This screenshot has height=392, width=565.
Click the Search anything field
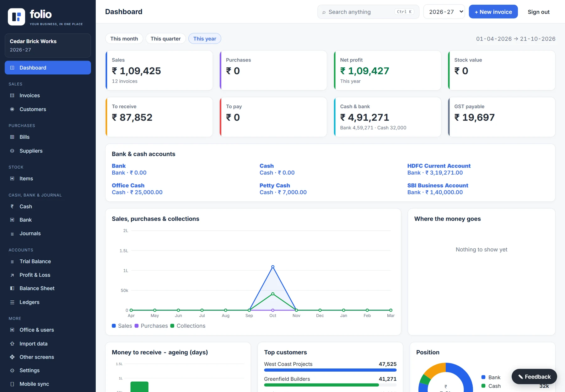point(368,12)
